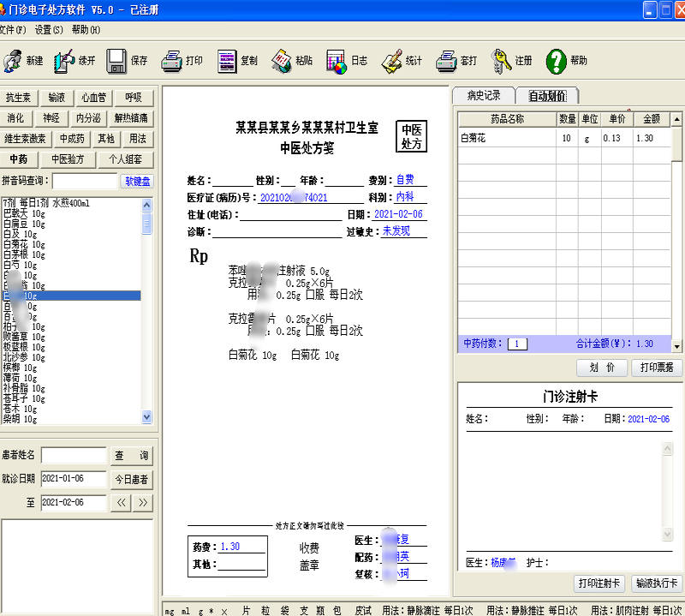
Task: Click the 打印票据 button
Action: point(657,368)
